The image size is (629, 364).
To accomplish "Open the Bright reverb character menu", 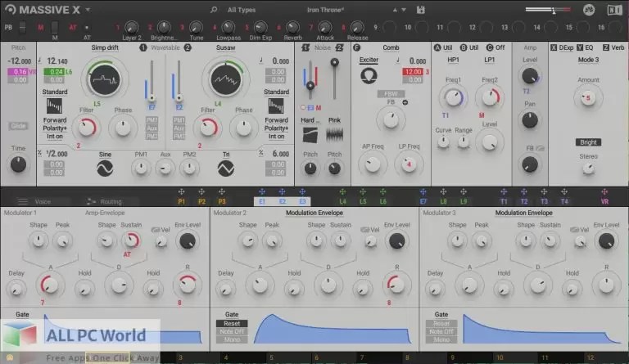I will click(x=588, y=142).
